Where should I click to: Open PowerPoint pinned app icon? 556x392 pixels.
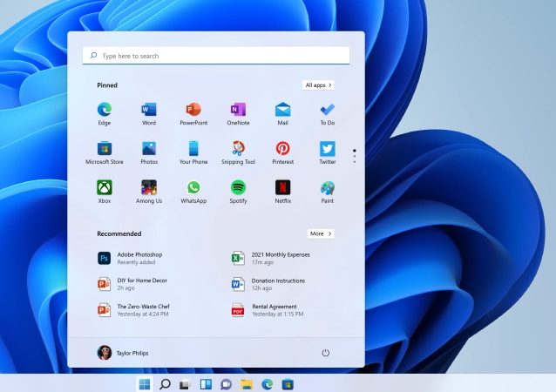tap(193, 111)
